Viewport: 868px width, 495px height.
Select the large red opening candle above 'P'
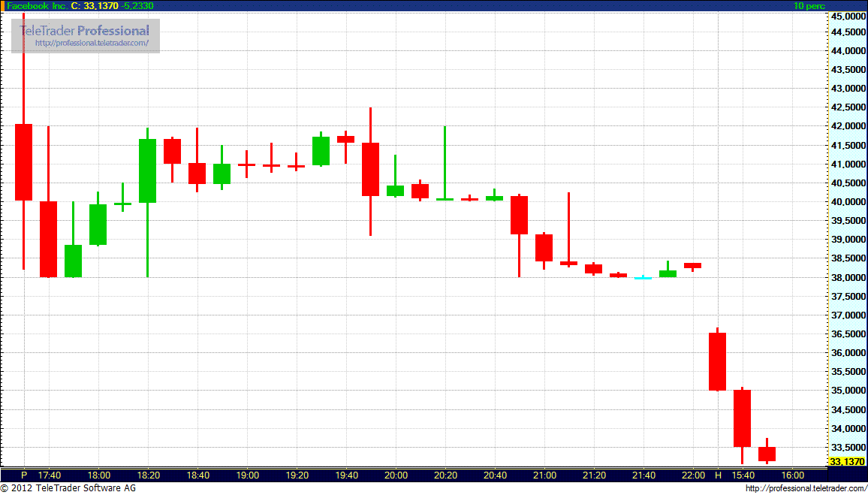coord(23,161)
